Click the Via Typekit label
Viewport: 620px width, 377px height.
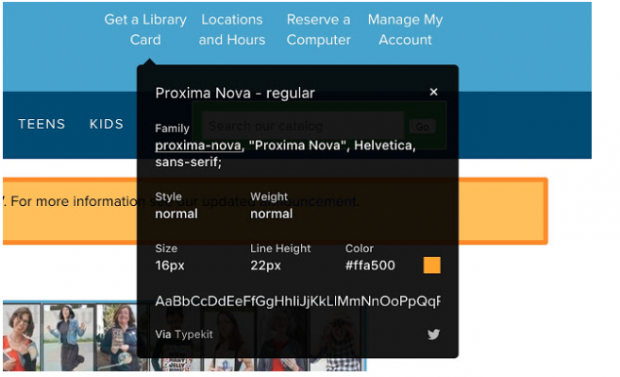click(184, 334)
